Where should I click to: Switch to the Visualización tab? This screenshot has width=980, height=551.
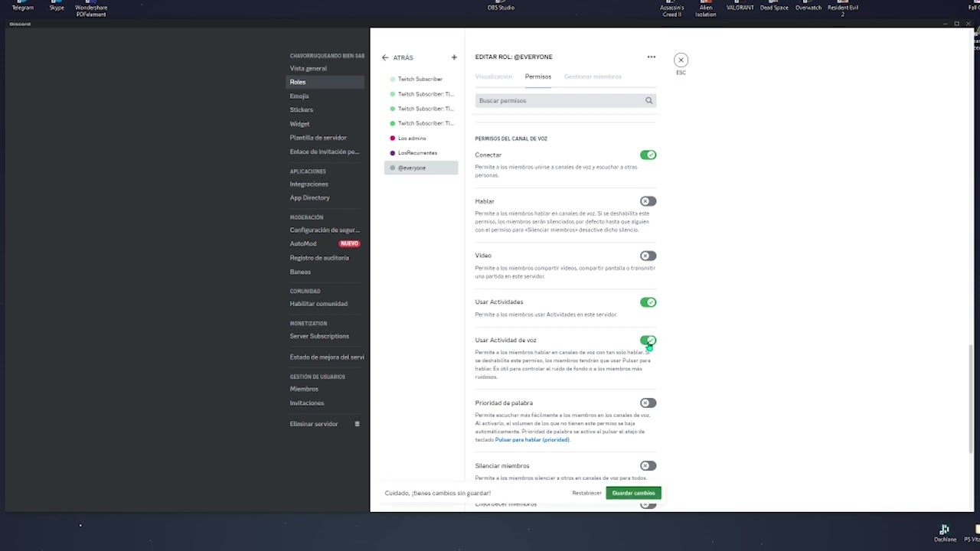tap(493, 77)
